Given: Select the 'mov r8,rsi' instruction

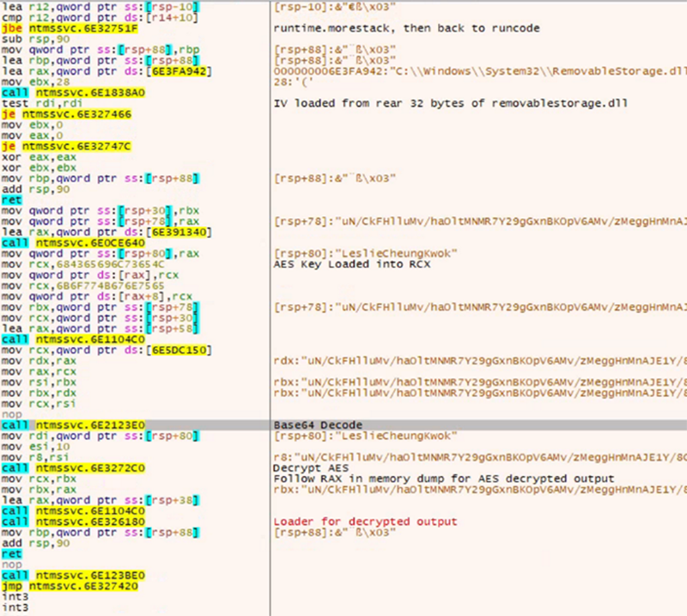Looking at the screenshot, I should [x=35, y=457].
